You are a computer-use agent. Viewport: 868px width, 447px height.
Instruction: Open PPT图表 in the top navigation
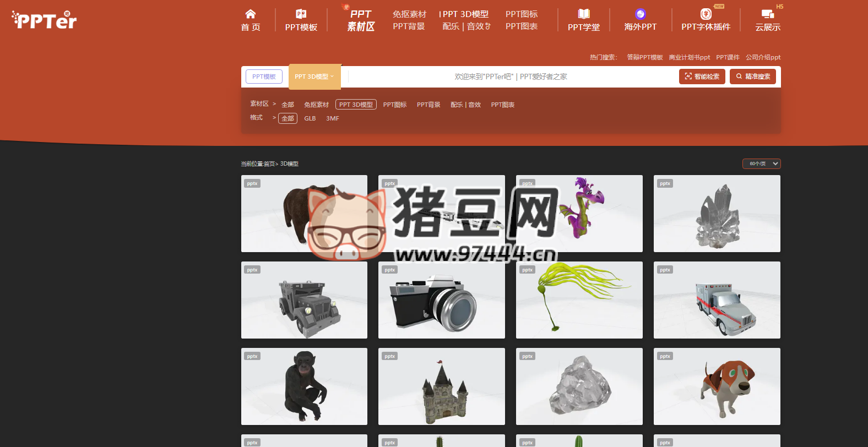[522, 26]
